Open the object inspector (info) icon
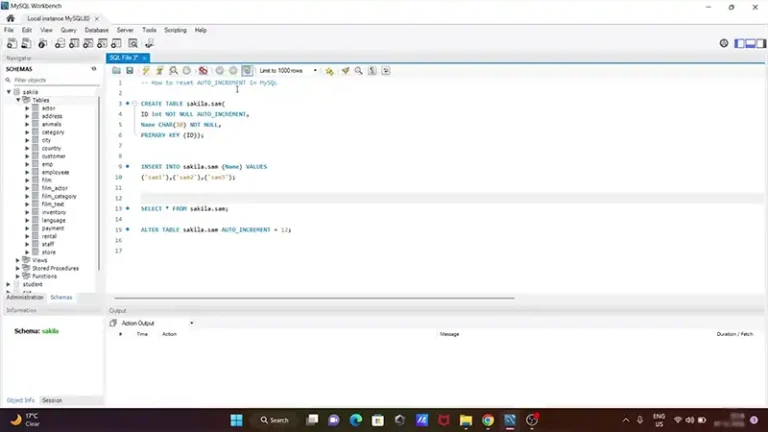 tap(43, 44)
